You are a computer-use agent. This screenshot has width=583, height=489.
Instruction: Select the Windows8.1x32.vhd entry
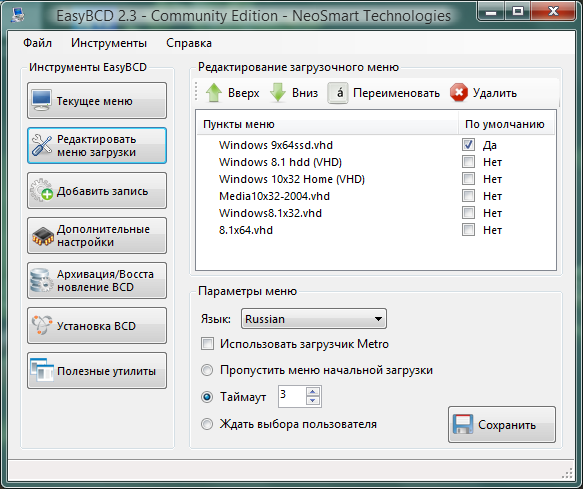coord(270,213)
